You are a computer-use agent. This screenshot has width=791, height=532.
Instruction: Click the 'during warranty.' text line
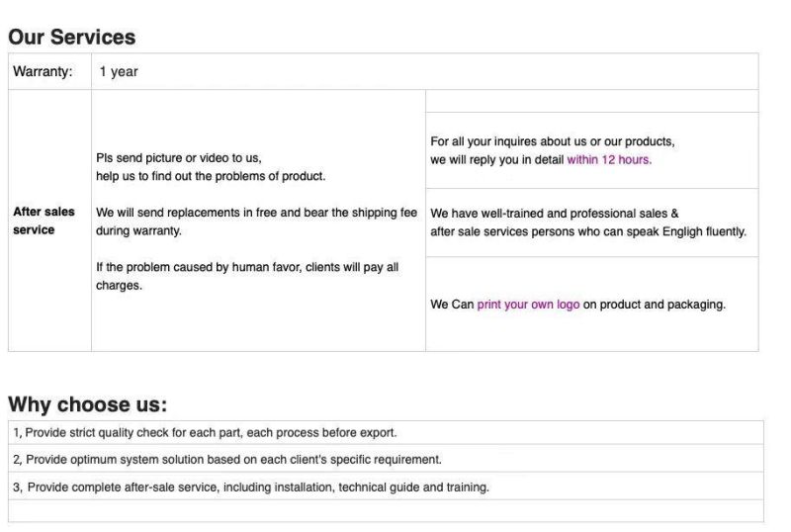[138, 230]
